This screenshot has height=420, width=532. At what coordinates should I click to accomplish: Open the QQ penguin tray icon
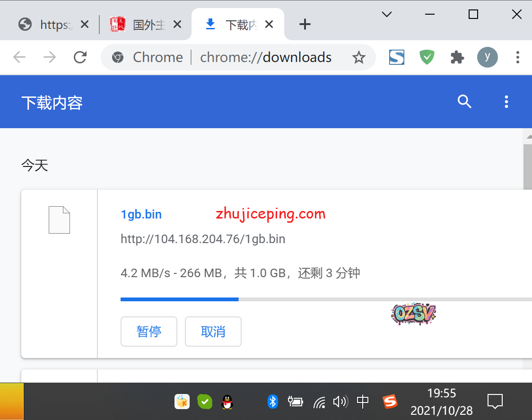click(x=227, y=402)
